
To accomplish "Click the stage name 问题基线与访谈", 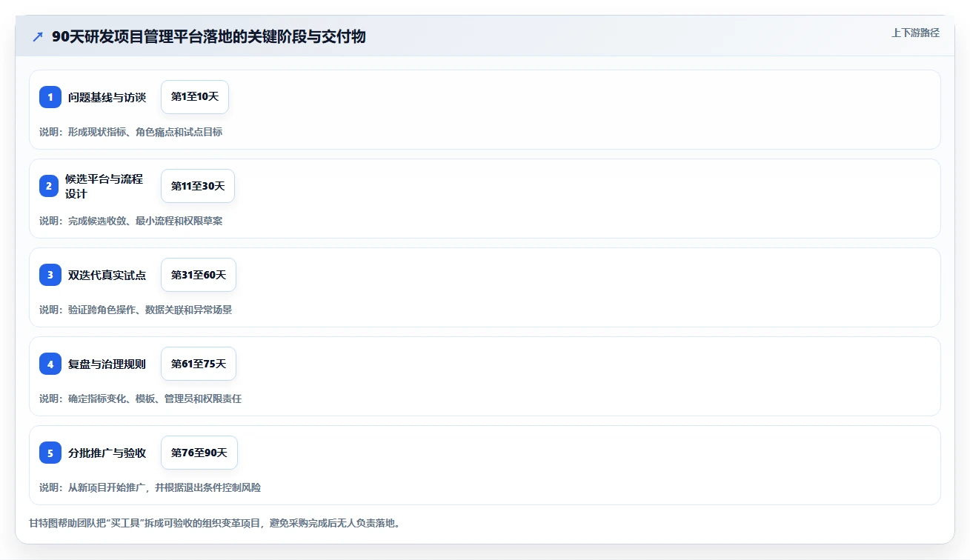I will coord(107,97).
